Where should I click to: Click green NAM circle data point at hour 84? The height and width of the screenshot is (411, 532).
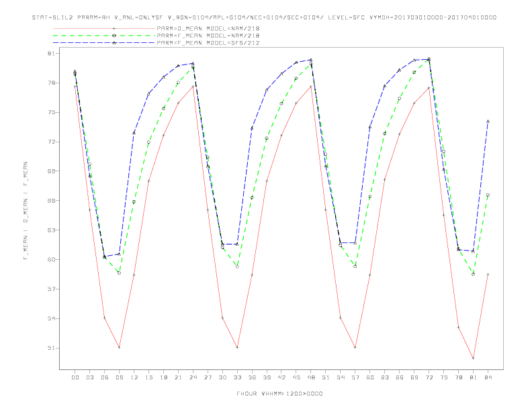click(x=488, y=195)
